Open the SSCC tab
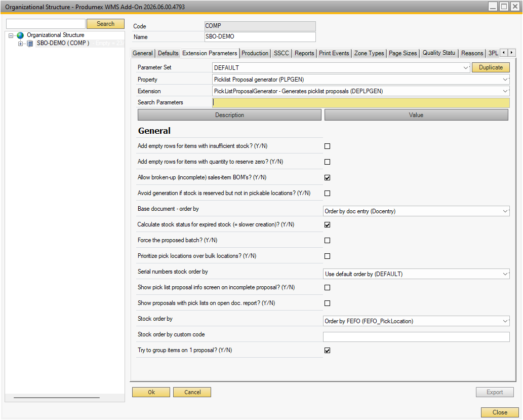This screenshot has height=420, width=523. (x=281, y=53)
